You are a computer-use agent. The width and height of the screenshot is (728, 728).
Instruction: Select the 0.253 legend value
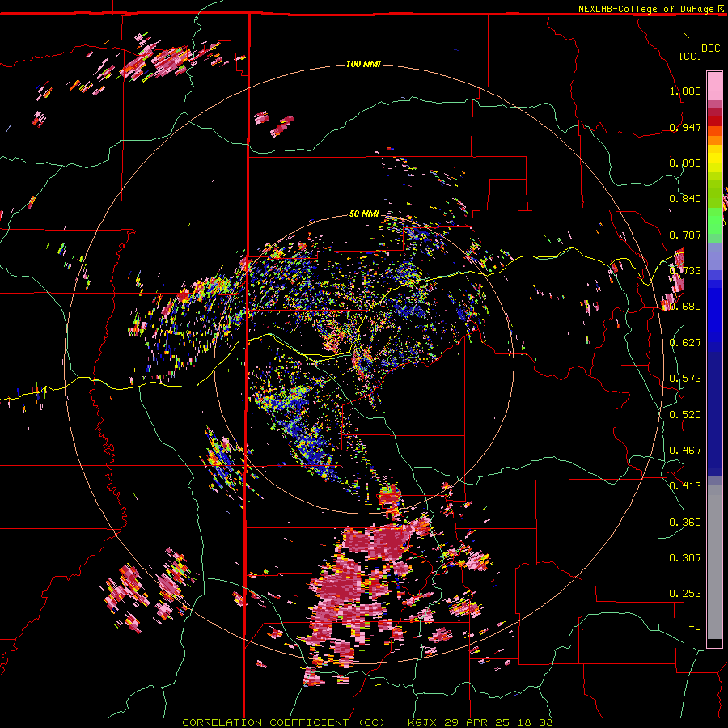pyautogui.click(x=685, y=594)
